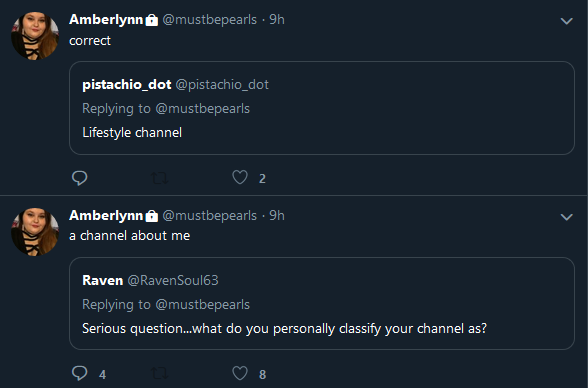This screenshot has height=388, width=588.
Task: Click the 9h timestamp on second tweet
Action: tap(277, 216)
